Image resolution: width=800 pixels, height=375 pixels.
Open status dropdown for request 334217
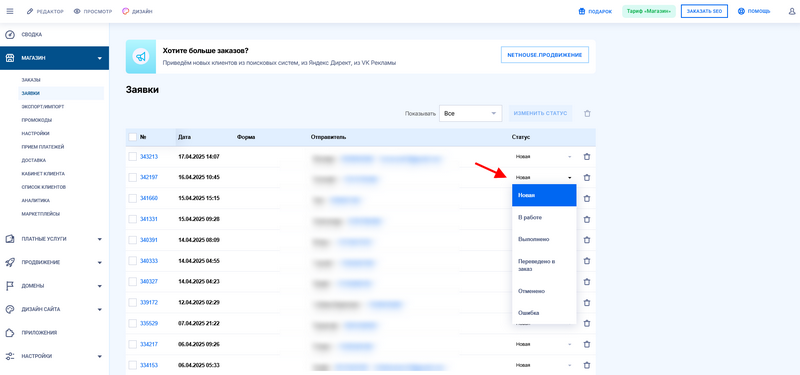(x=544, y=344)
